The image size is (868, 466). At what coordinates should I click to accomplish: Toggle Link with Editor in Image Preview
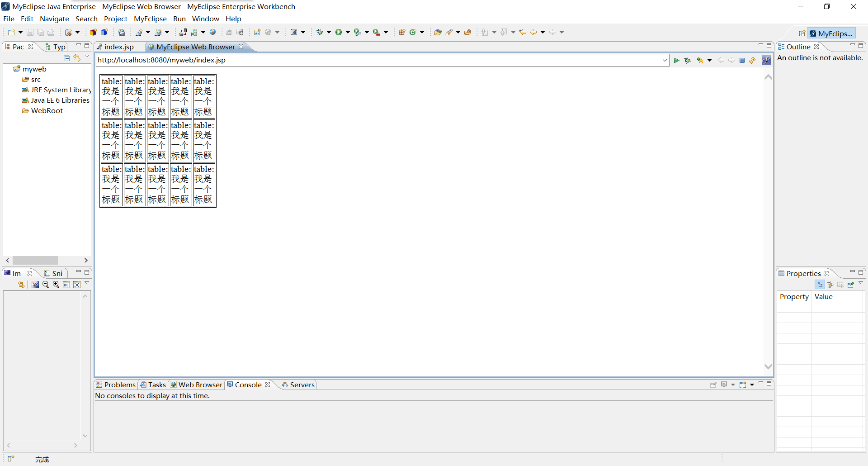tap(21, 285)
